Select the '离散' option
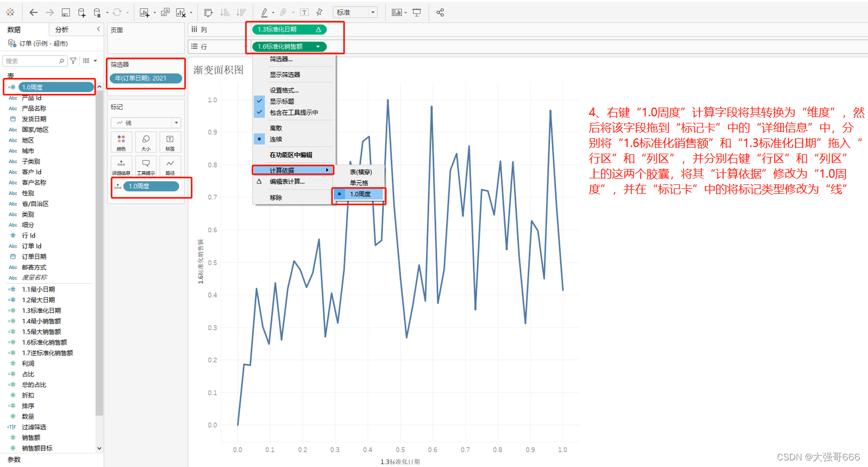Image resolution: width=868 pixels, height=467 pixels. point(294,128)
